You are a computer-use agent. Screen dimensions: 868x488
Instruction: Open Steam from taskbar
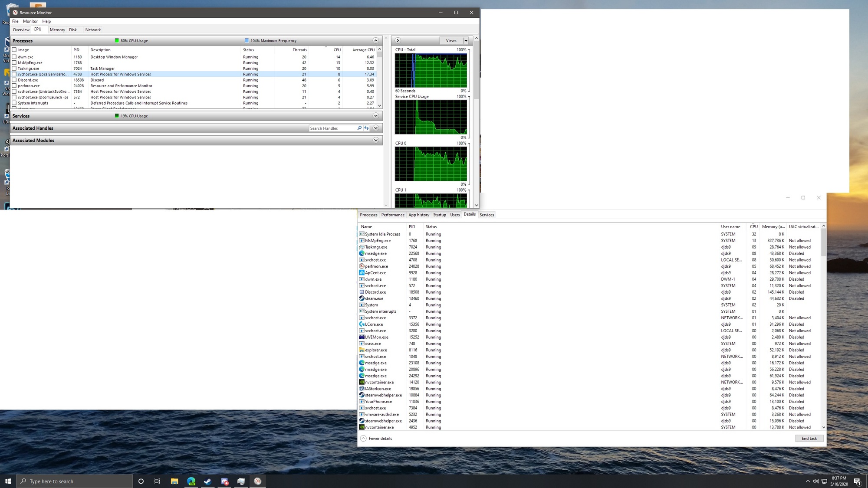207,481
